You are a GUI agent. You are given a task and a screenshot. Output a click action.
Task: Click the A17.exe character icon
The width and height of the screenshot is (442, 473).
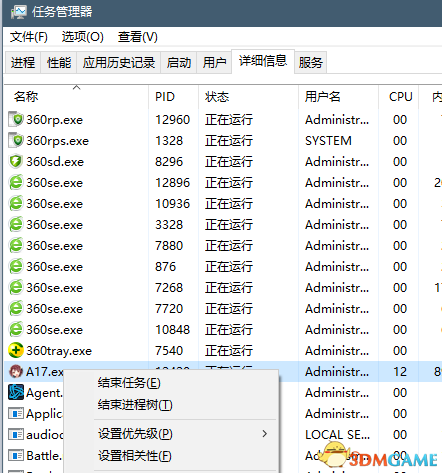16,371
